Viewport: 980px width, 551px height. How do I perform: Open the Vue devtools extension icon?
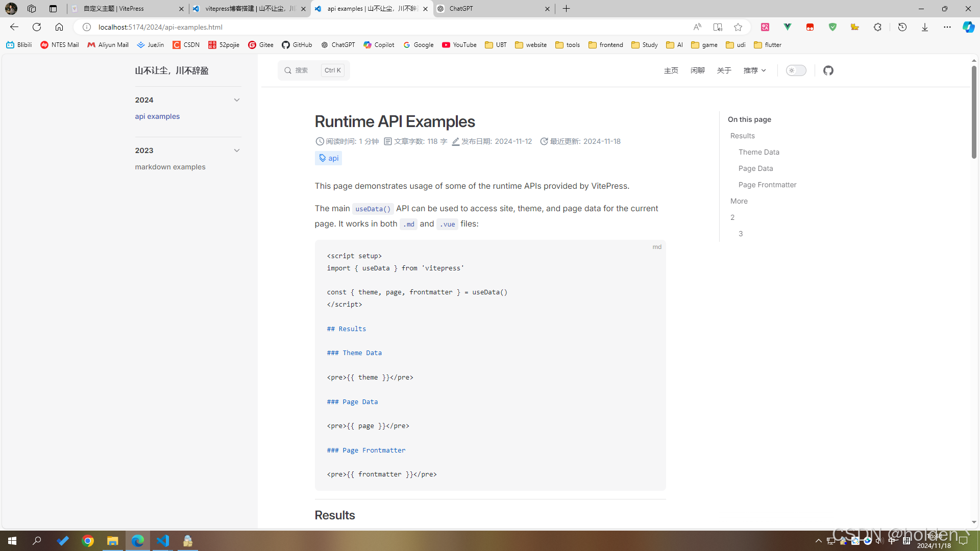tap(788, 27)
